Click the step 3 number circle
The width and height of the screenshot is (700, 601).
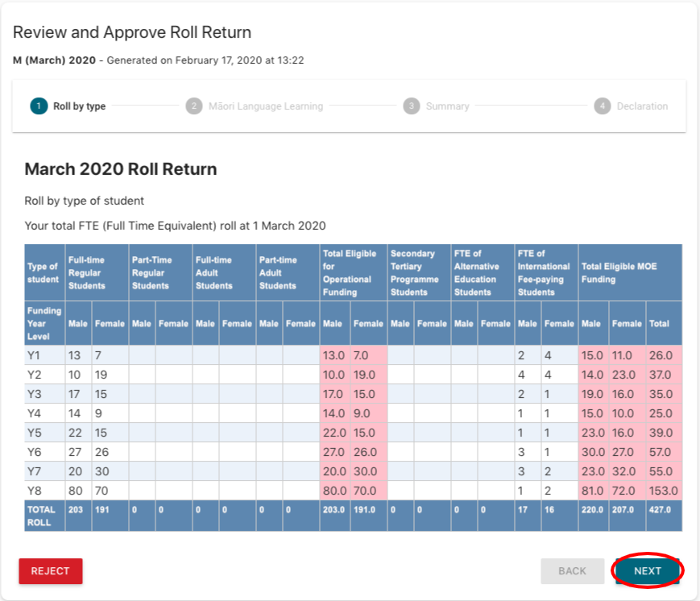pos(411,106)
